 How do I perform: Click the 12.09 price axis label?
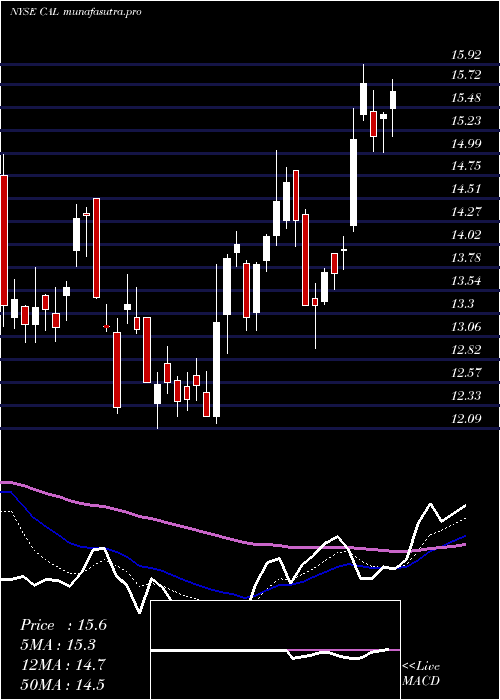pos(466,418)
